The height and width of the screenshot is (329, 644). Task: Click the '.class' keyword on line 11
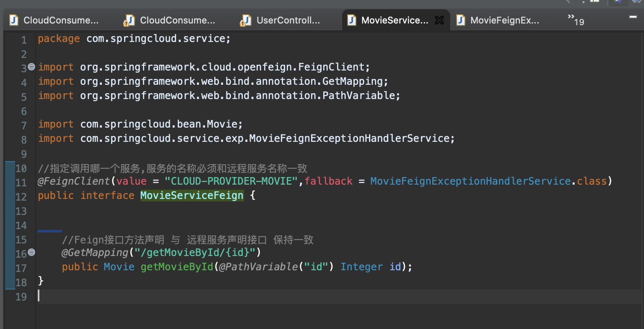(x=589, y=181)
